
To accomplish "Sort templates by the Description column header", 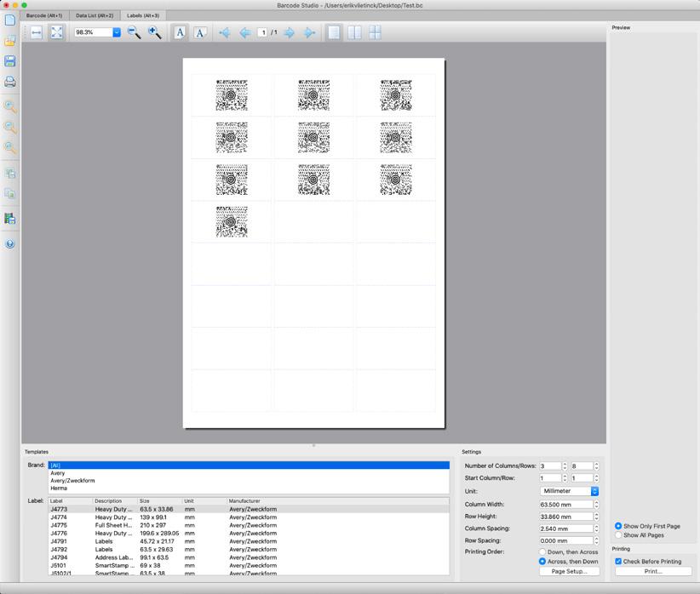I will click(115, 501).
